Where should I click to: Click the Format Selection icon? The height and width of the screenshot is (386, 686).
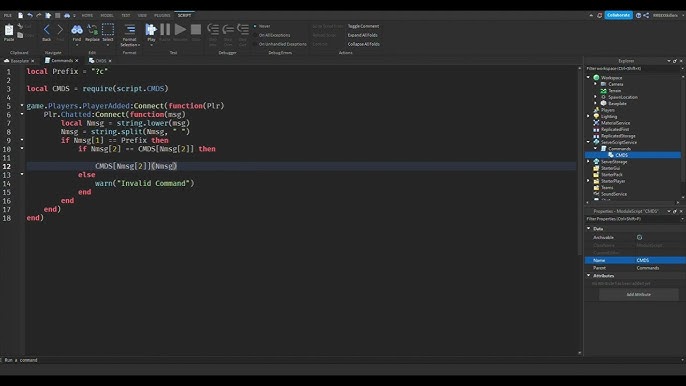click(x=130, y=30)
